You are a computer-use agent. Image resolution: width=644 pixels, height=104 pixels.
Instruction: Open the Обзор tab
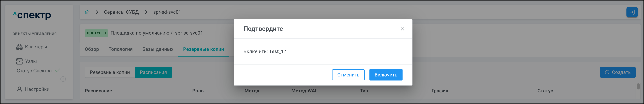92,49
